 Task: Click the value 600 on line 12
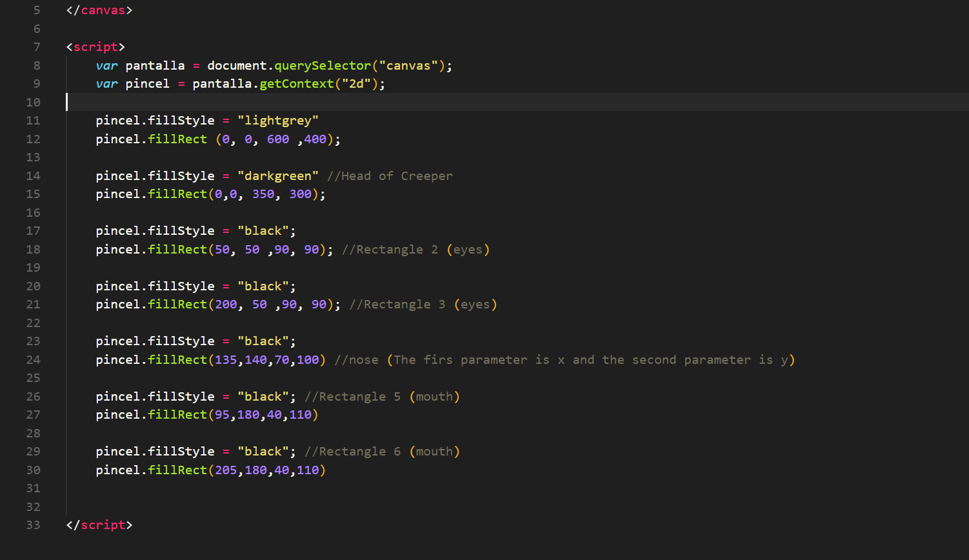278,139
